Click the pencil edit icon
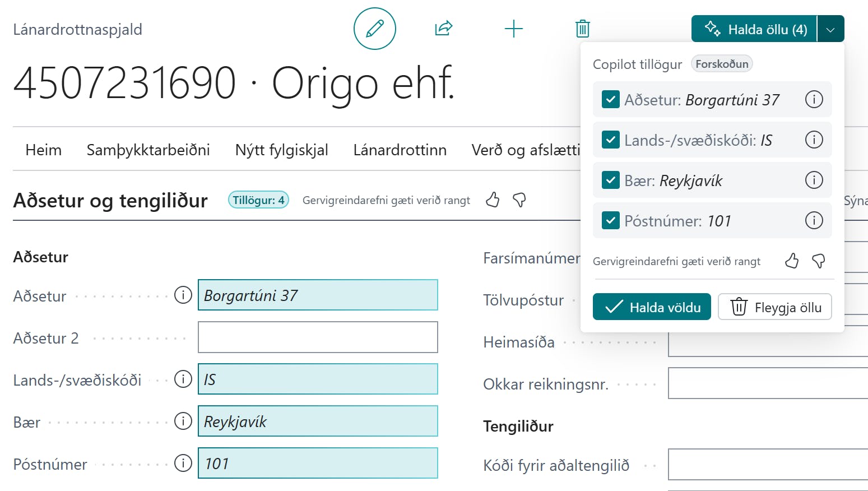 (x=374, y=29)
